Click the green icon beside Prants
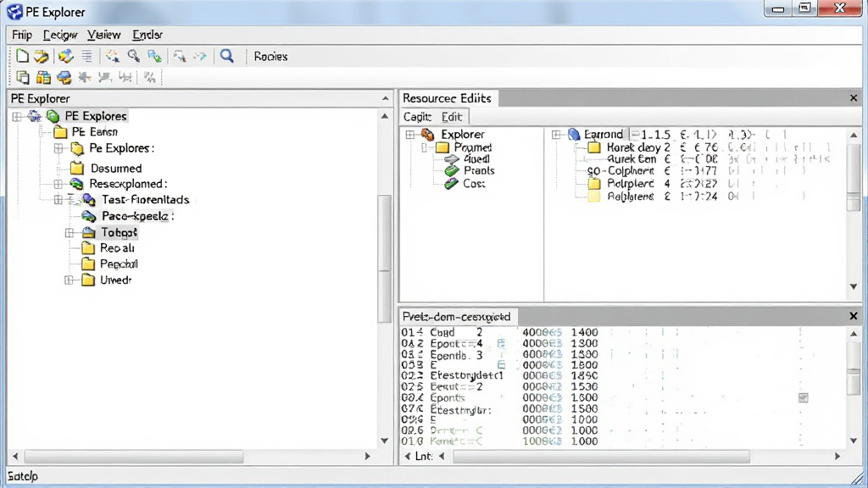 click(x=452, y=171)
